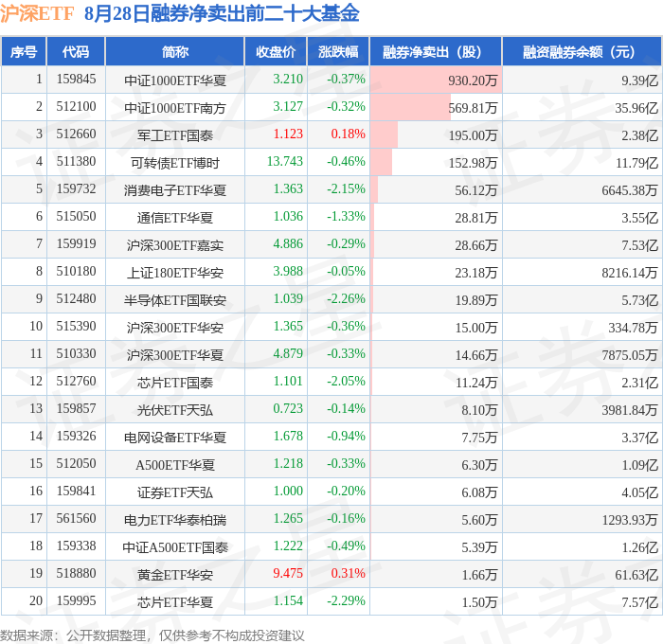
Task: Click the 930.20万 net sell bar
Action: point(436,80)
